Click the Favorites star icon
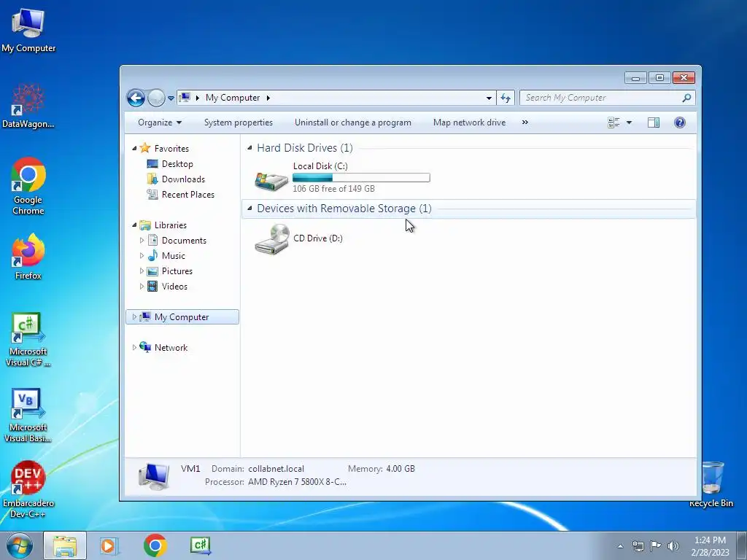This screenshot has width=747, height=560. [145, 148]
